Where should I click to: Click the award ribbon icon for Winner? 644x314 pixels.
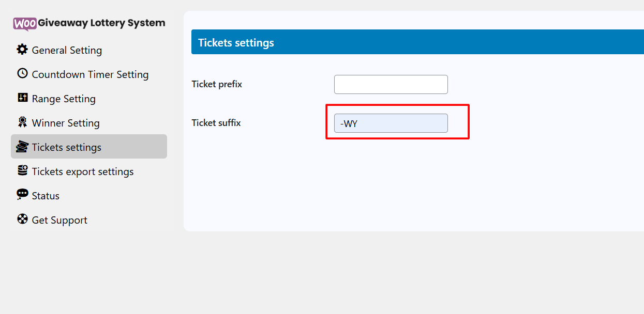tap(22, 122)
